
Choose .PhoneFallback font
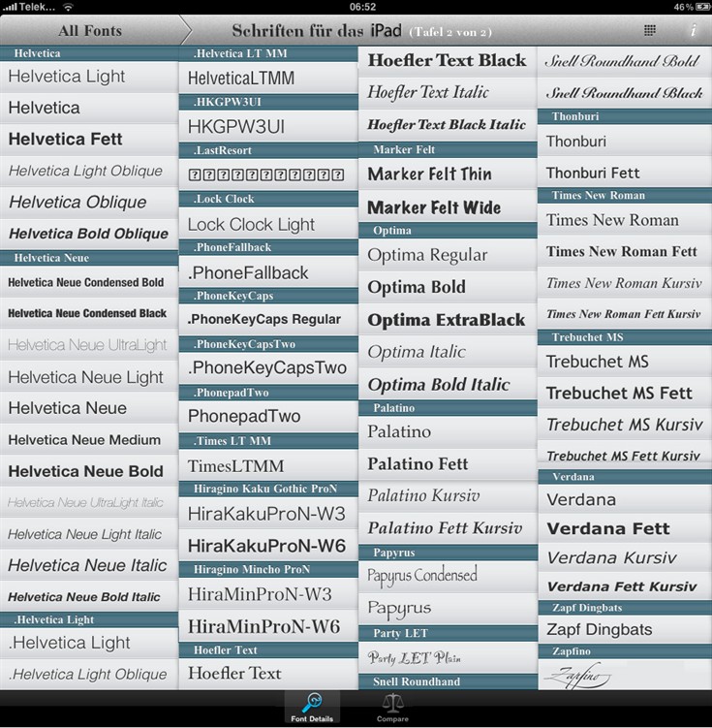coord(268,272)
